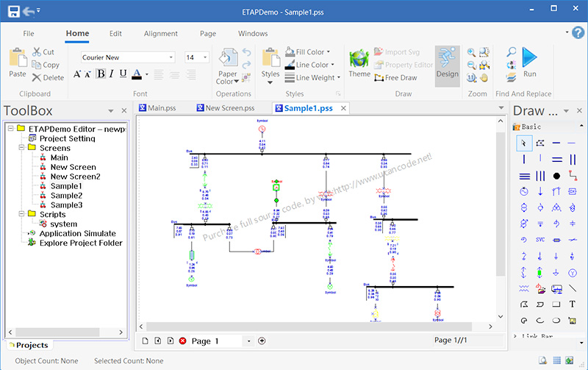Select the pointer tool in Draw panel
Viewport: 588px width, 370px height.
pyautogui.click(x=524, y=143)
